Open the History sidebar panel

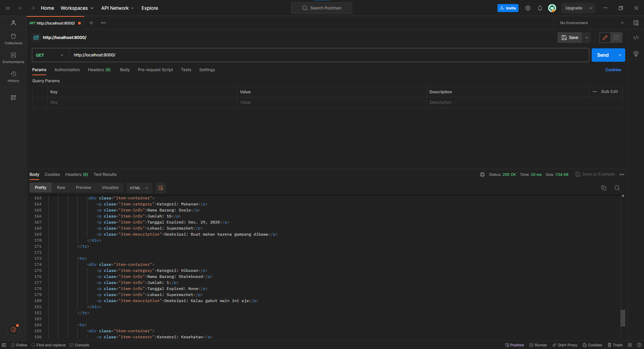click(13, 77)
